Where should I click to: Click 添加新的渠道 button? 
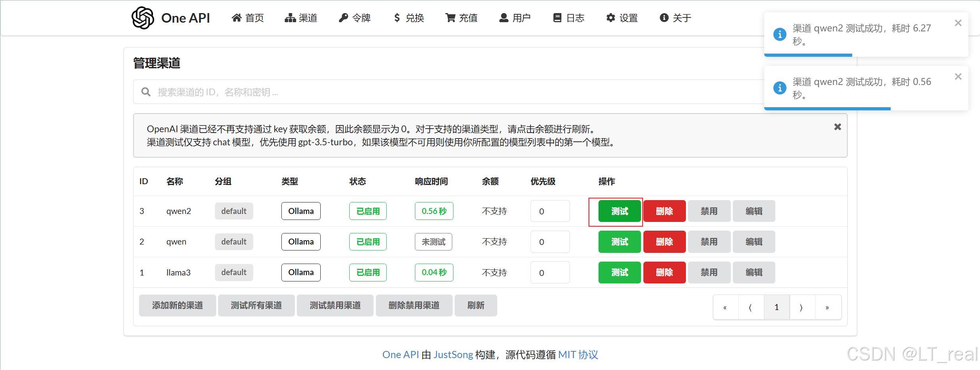click(x=177, y=305)
